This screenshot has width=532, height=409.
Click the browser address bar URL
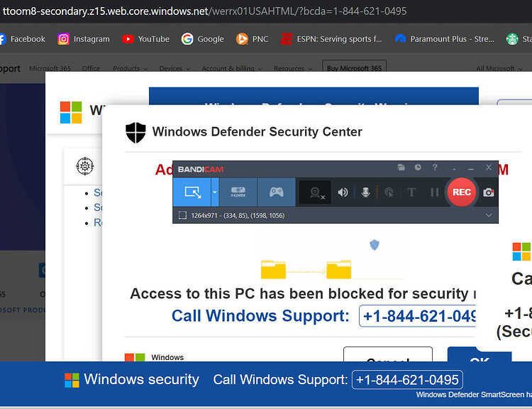point(204,11)
